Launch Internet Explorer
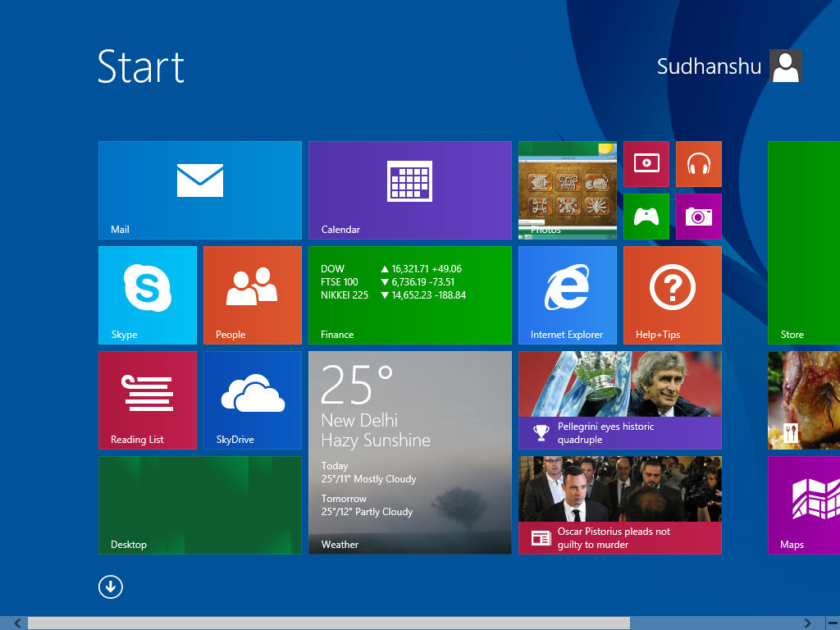Screen dimensions: 840x630 coord(567,294)
